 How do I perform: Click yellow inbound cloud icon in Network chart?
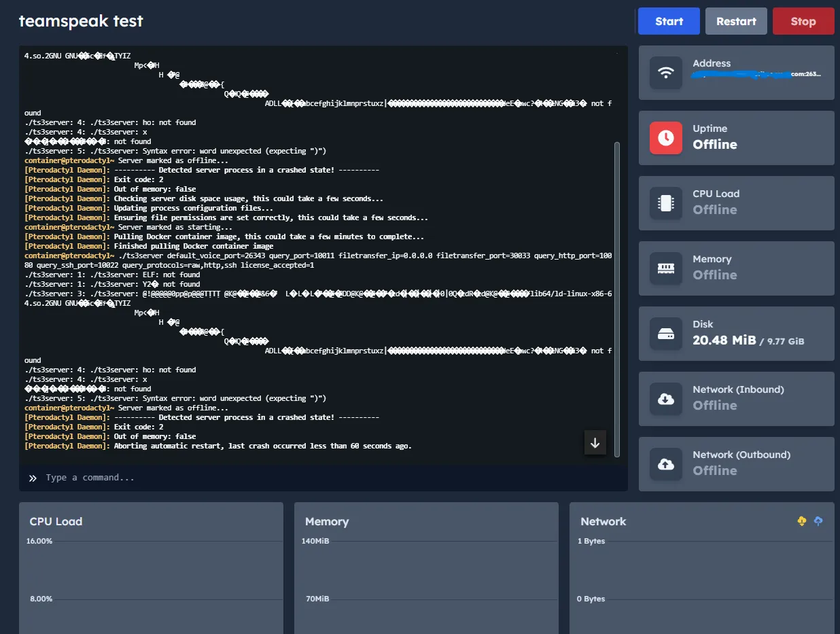coord(802,521)
